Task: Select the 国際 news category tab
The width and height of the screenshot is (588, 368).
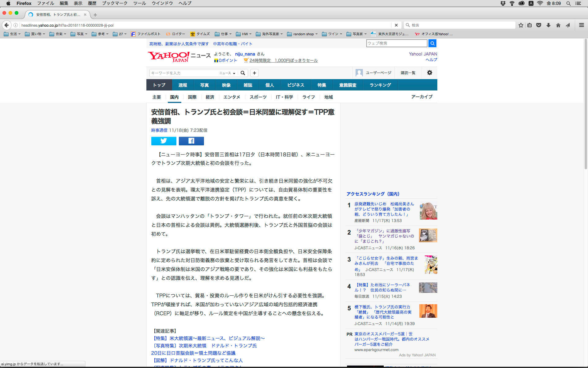Action: click(192, 97)
